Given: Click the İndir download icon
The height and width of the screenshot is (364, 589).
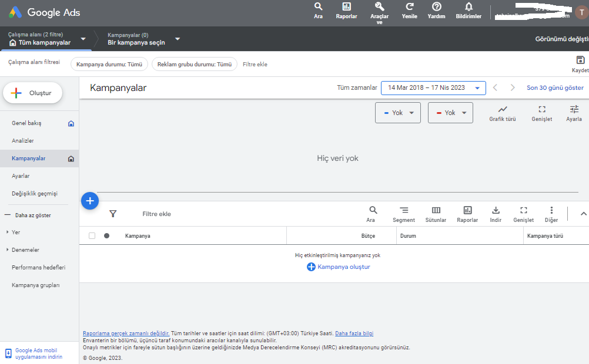Looking at the screenshot, I should coord(496,214).
